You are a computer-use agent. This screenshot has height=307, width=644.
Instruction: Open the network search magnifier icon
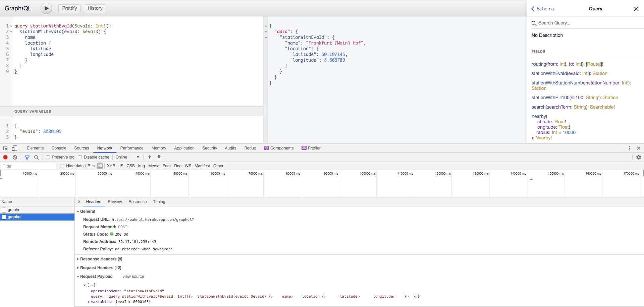(x=37, y=157)
